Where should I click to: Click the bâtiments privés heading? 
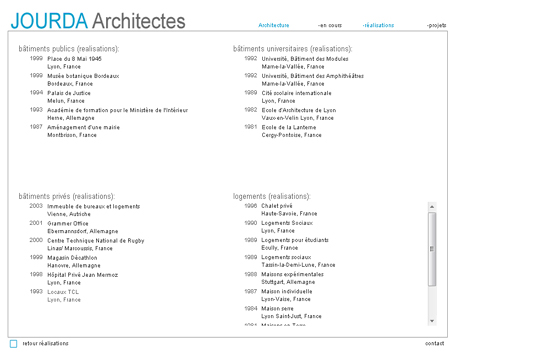coord(67,196)
